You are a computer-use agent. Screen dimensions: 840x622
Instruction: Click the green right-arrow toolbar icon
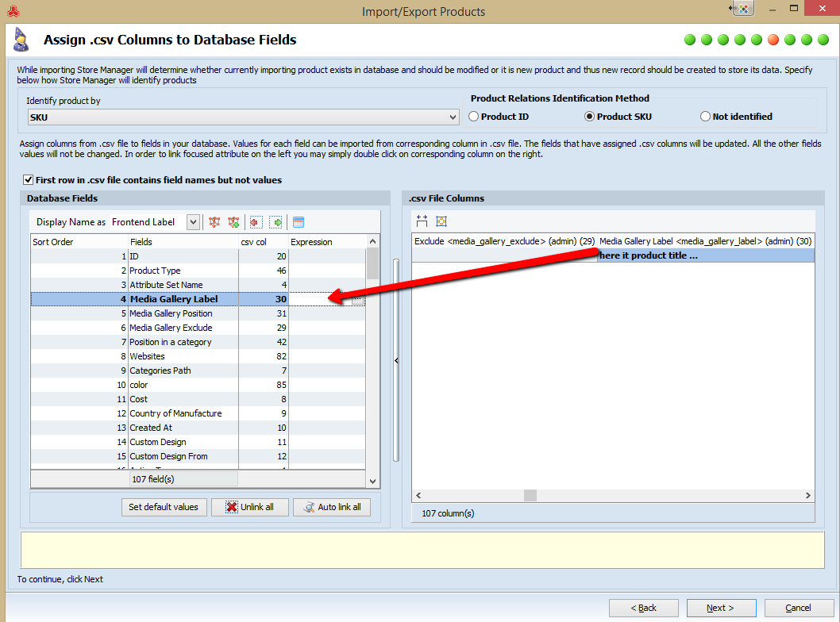(x=276, y=222)
